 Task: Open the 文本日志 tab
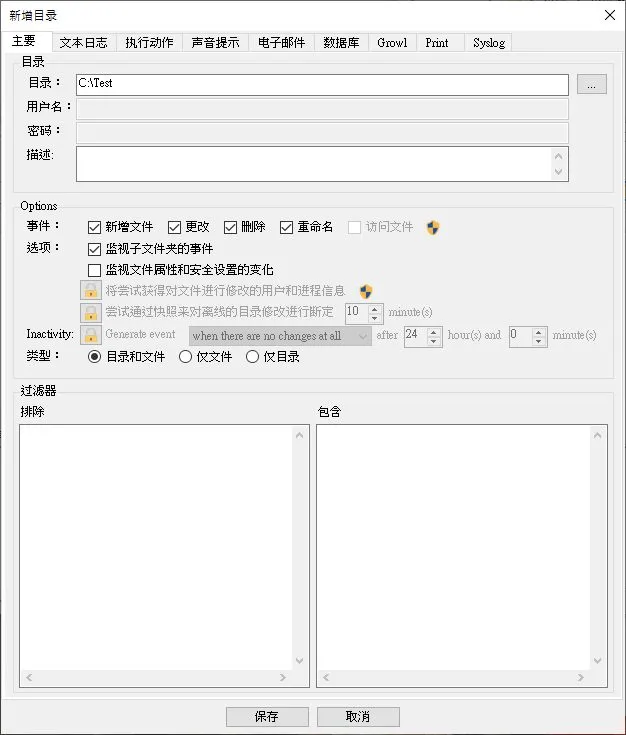tap(84, 43)
